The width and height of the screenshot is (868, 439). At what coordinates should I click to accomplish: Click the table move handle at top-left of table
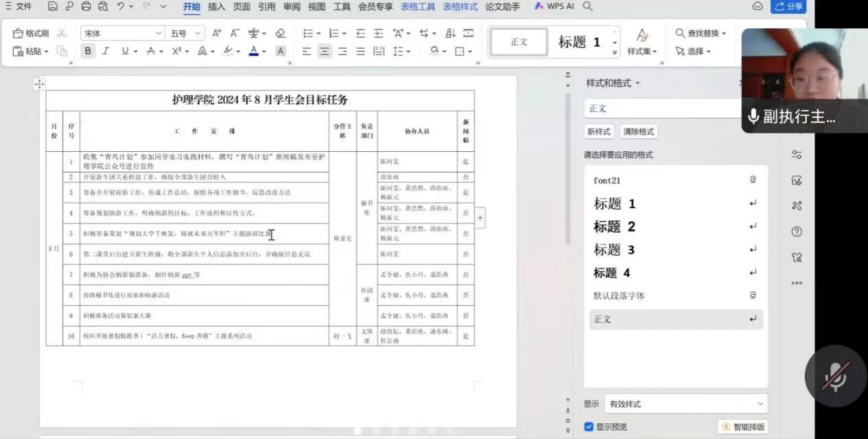tap(39, 84)
